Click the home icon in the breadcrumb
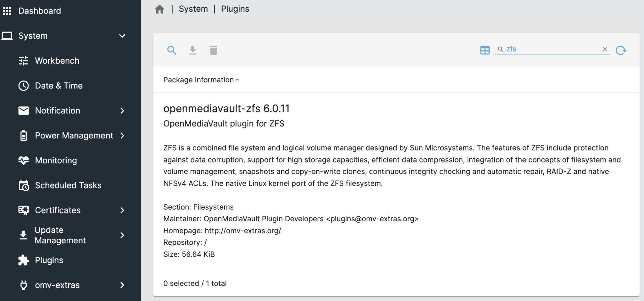The image size is (644, 301). tap(160, 9)
